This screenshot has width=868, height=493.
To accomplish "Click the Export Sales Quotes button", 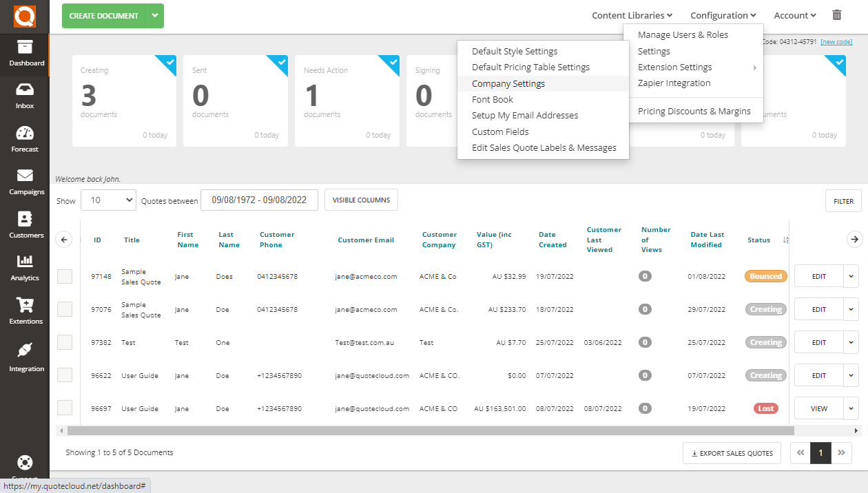I will click(x=732, y=453).
